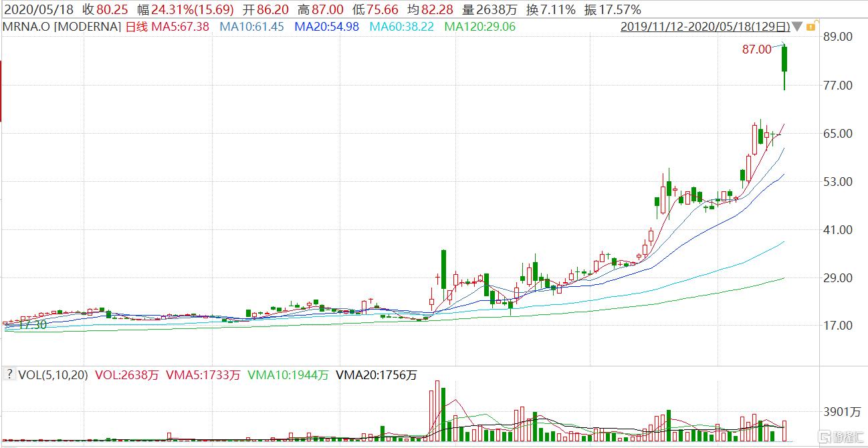The height and width of the screenshot is (448, 868).
Task: Click the 87.00 high price annotation
Action: (756, 49)
